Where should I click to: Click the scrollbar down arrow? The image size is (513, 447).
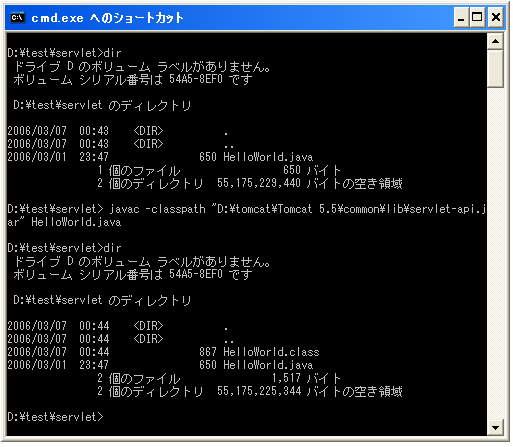point(495,427)
